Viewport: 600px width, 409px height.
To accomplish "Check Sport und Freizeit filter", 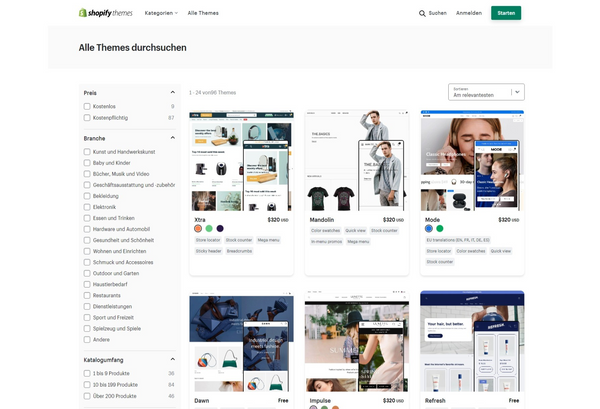I will point(87,318).
